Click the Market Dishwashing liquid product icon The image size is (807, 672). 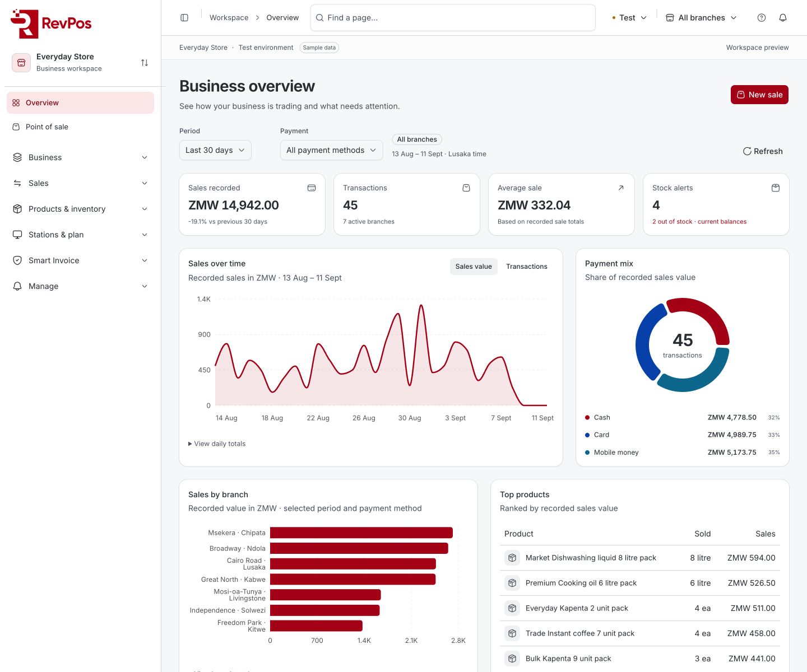[512, 558]
